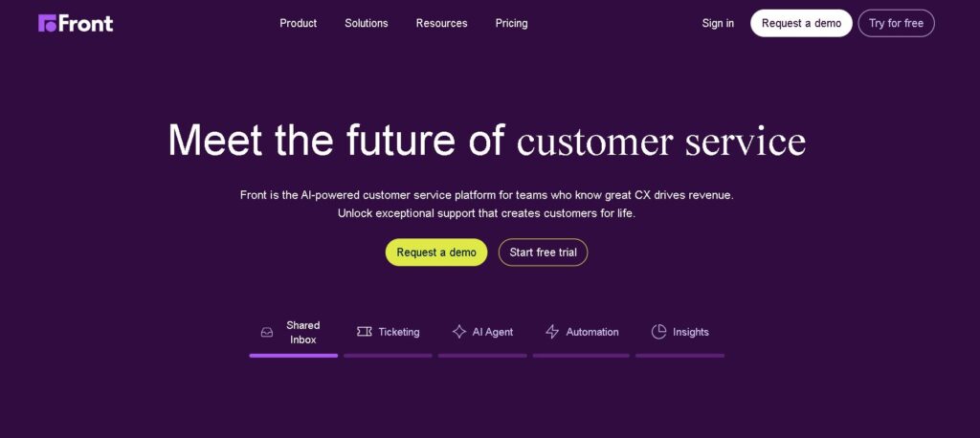Click the Ticketing ticket icon
This screenshot has width=980, height=438.
365,332
